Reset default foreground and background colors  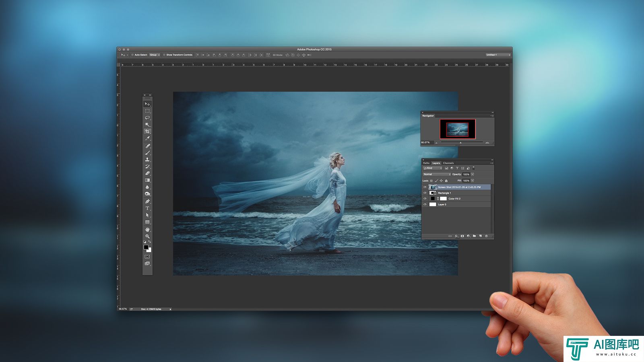[145, 242]
